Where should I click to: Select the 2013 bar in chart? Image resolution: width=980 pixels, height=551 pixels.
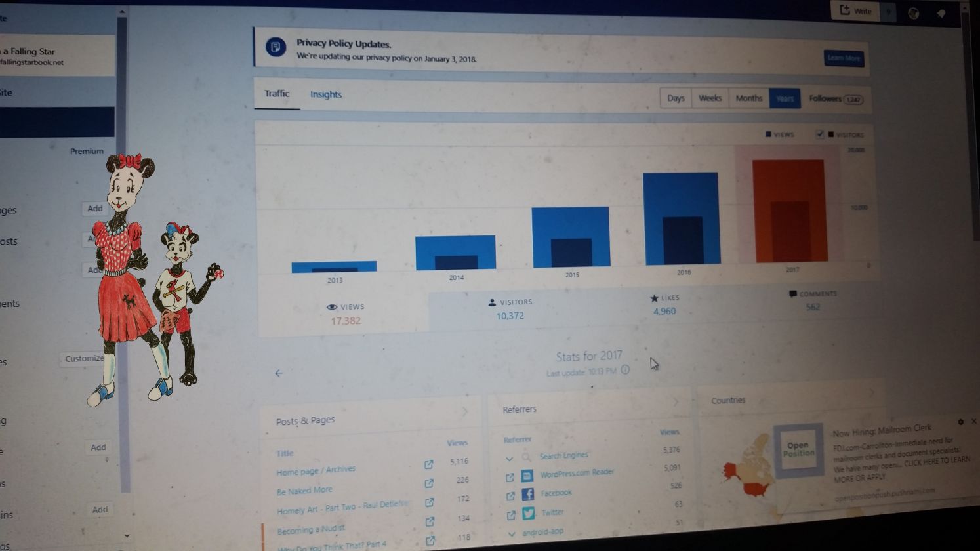coord(334,266)
